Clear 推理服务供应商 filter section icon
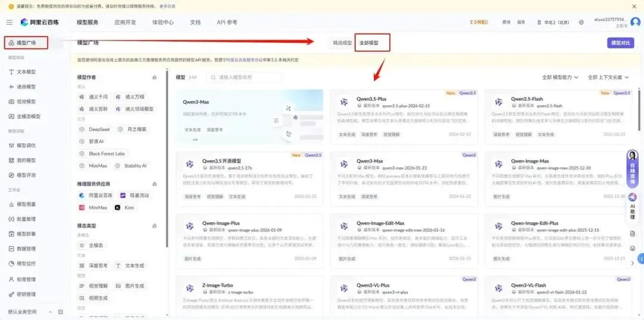644x320 pixels. coord(154,184)
